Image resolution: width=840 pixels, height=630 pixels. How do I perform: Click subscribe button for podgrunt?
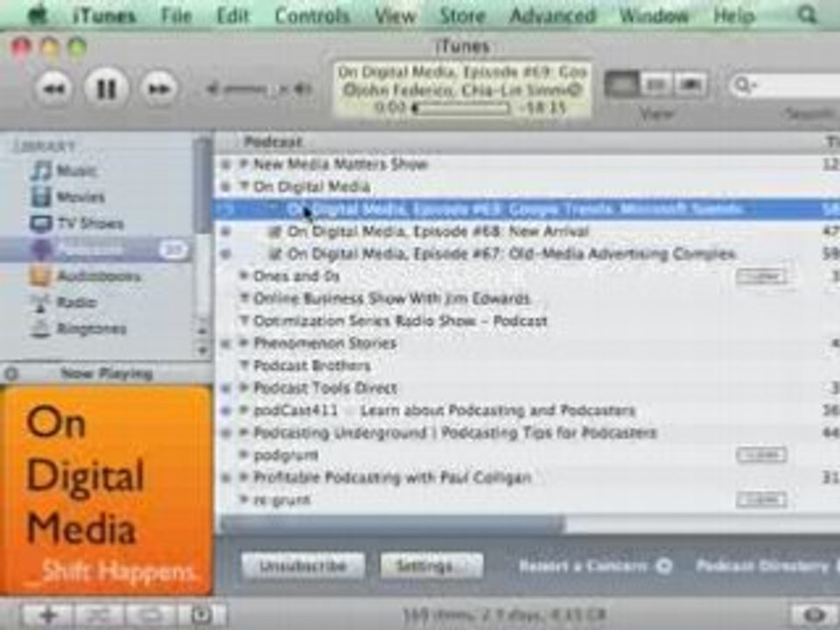coord(761,455)
